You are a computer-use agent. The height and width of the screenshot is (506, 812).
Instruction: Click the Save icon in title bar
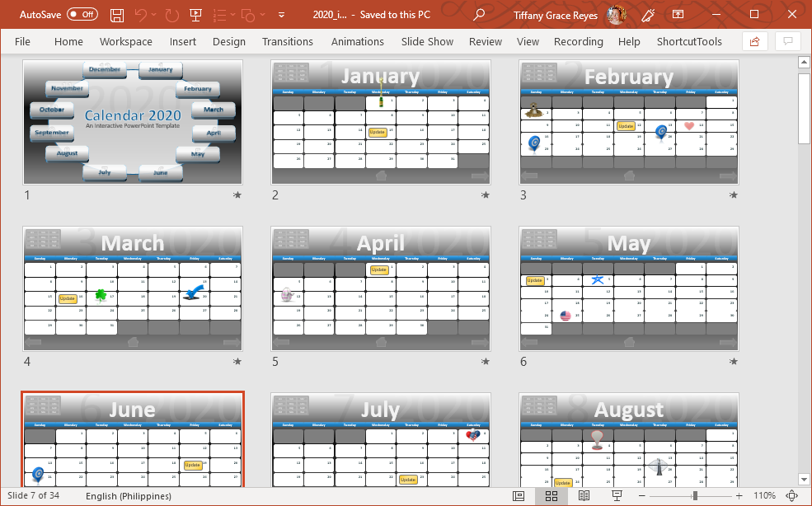(x=117, y=15)
